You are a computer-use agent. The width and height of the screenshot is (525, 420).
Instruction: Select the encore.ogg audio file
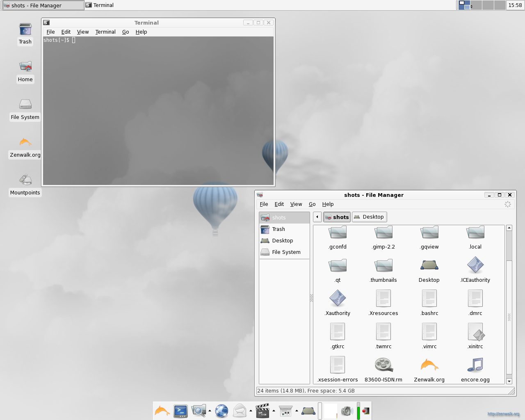475,365
